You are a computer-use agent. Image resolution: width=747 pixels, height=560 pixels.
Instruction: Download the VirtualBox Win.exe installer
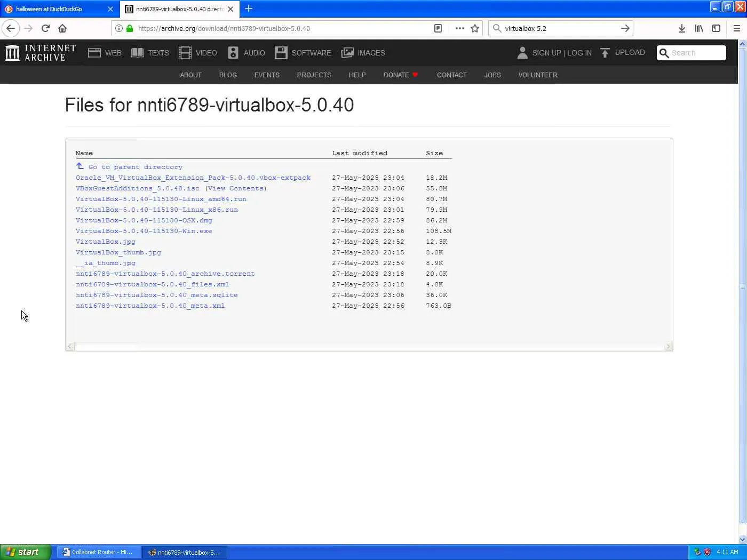click(x=144, y=231)
